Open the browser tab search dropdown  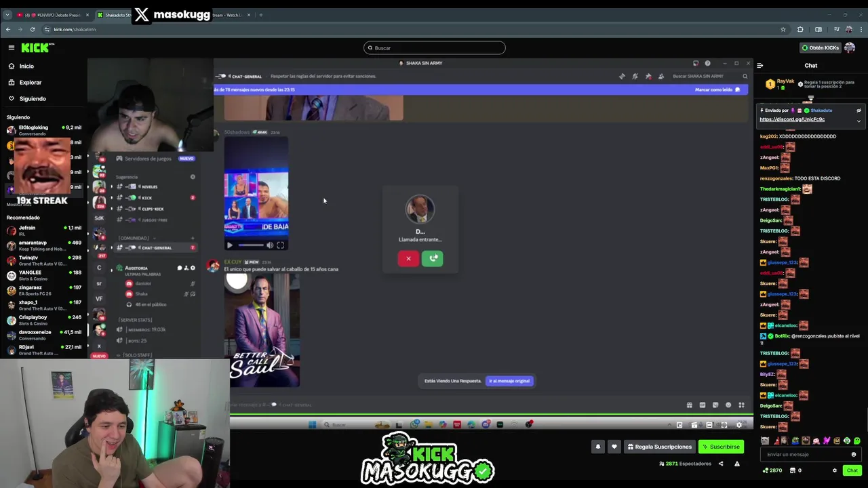[7, 15]
